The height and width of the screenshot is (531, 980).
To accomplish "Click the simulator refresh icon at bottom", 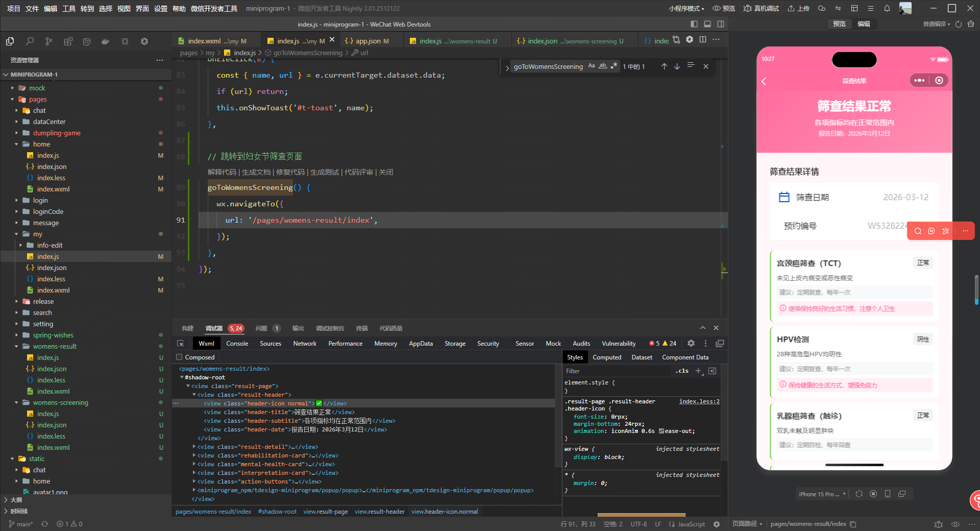I will [859, 494].
